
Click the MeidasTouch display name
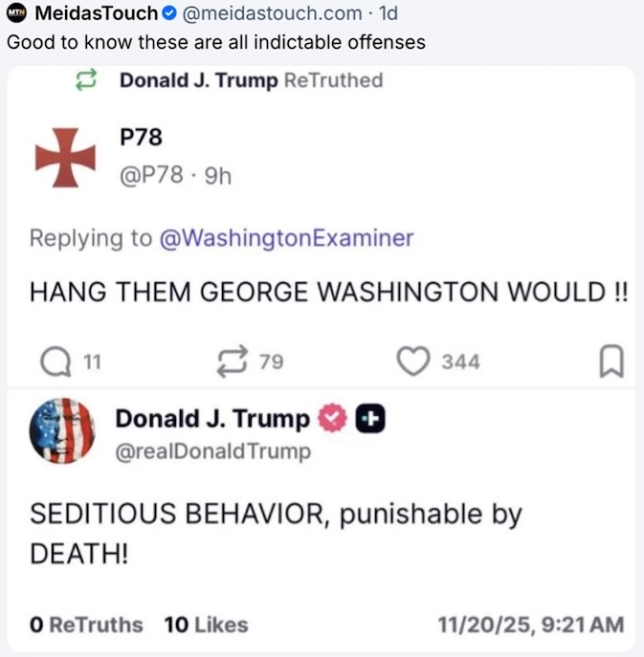(96, 13)
